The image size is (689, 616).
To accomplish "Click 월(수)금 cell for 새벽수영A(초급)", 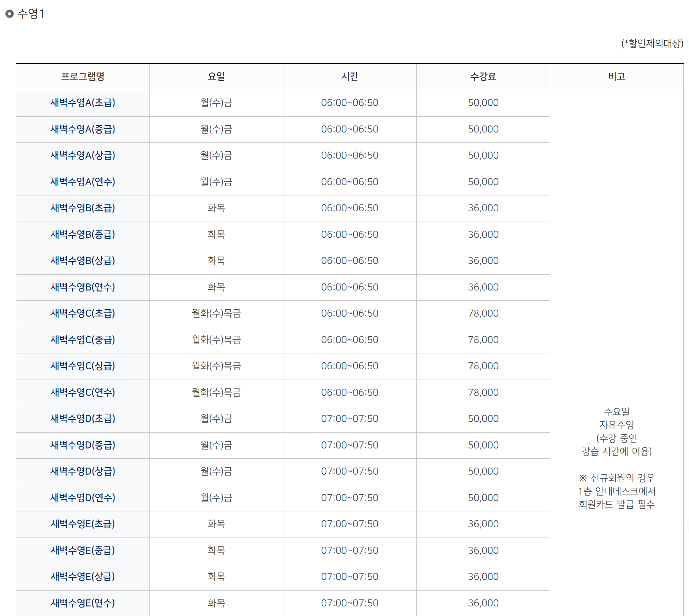I will pos(216,103).
